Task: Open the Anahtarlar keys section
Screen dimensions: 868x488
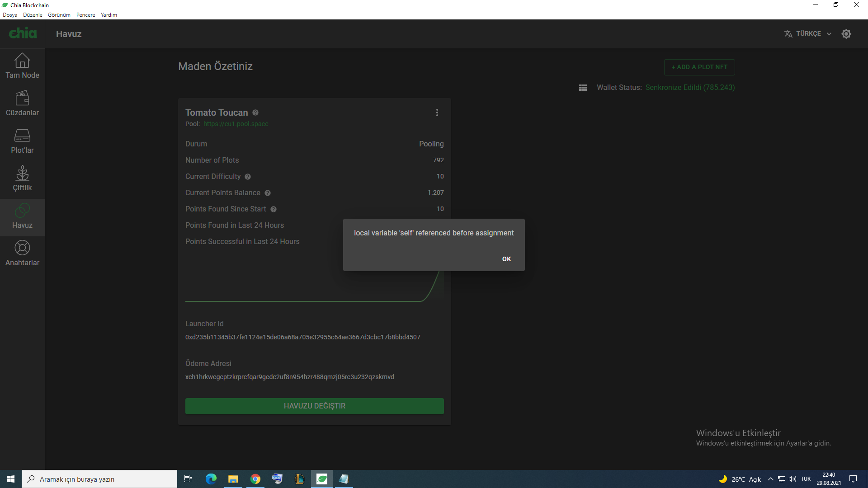Action: 22,254
